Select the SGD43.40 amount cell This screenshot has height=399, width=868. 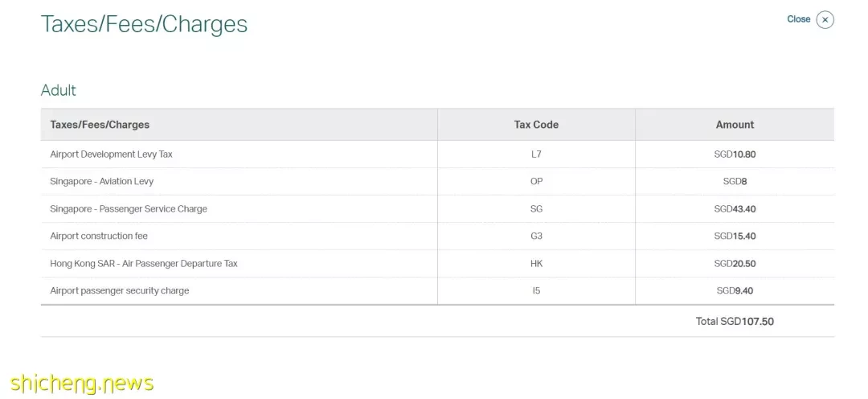[x=735, y=209]
